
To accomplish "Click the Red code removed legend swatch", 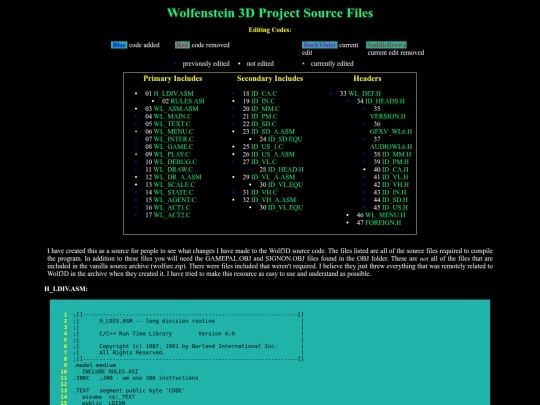I will pos(182,45).
